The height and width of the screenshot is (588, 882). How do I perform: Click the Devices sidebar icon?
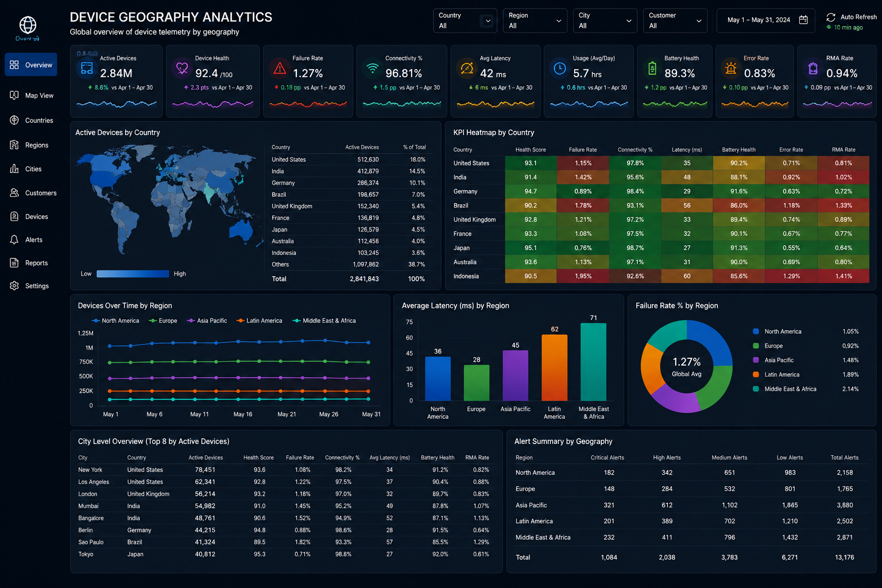tap(14, 216)
